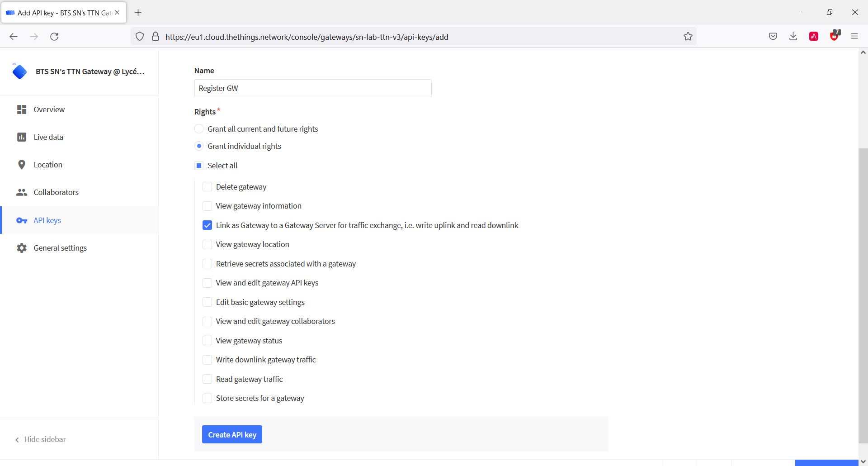Open Live data in the sidebar menu

click(x=80, y=137)
